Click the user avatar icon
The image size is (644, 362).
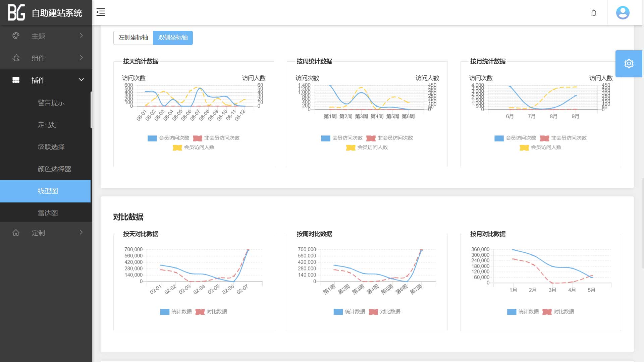623,13
